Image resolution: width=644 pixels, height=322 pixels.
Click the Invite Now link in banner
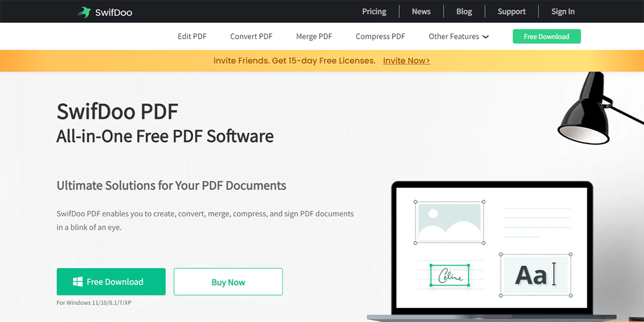(x=406, y=61)
